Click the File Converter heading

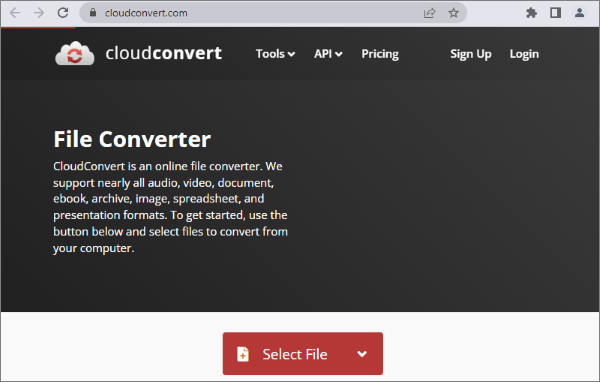pyautogui.click(x=132, y=139)
